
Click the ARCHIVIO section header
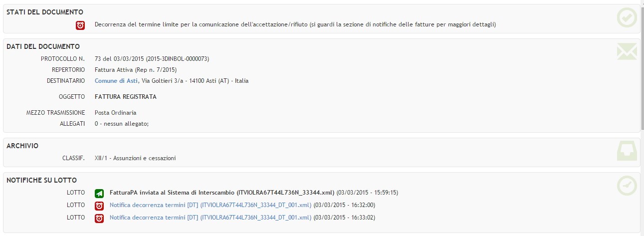(22, 146)
